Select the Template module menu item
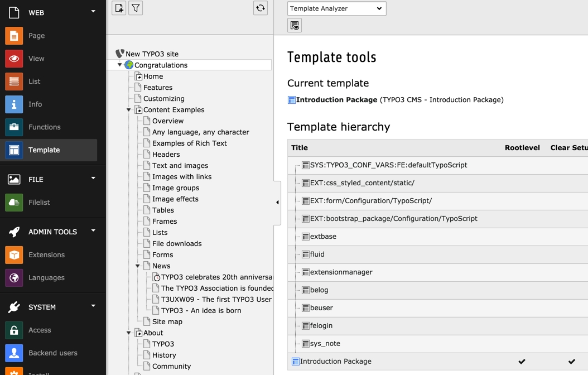The width and height of the screenshot is (588, 375). click(44, 150)
